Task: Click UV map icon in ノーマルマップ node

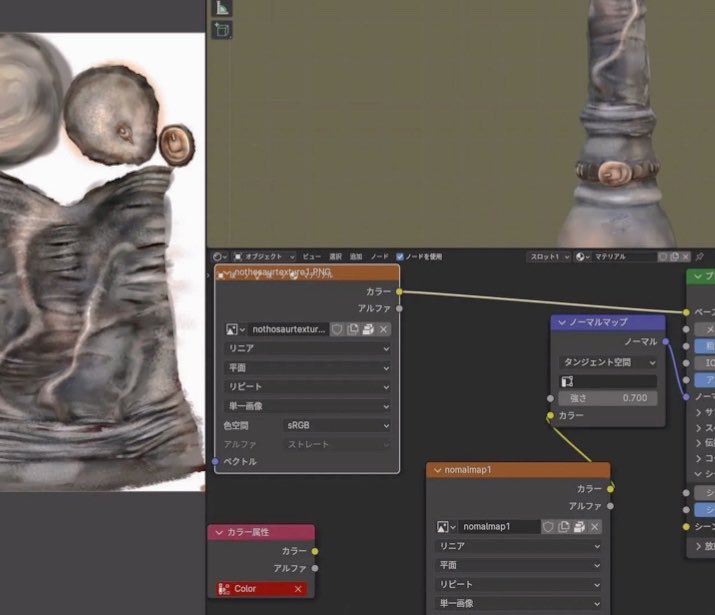Action: 567,381
